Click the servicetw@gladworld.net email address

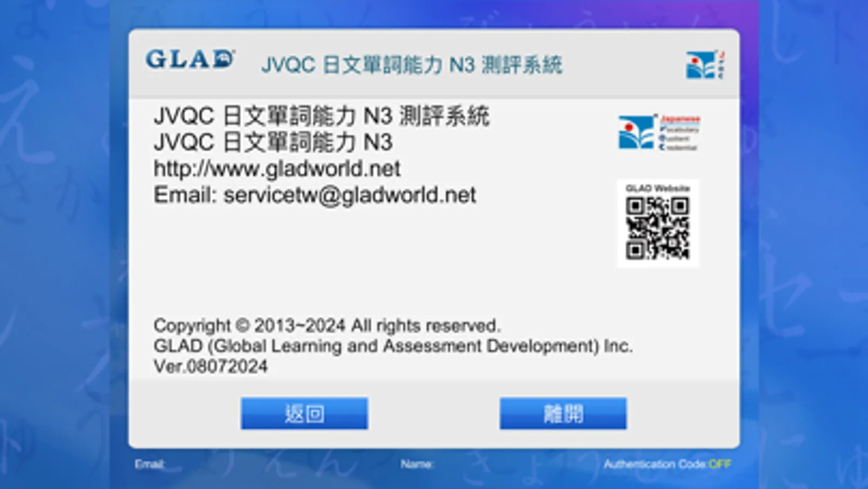(x=350, y=195)
